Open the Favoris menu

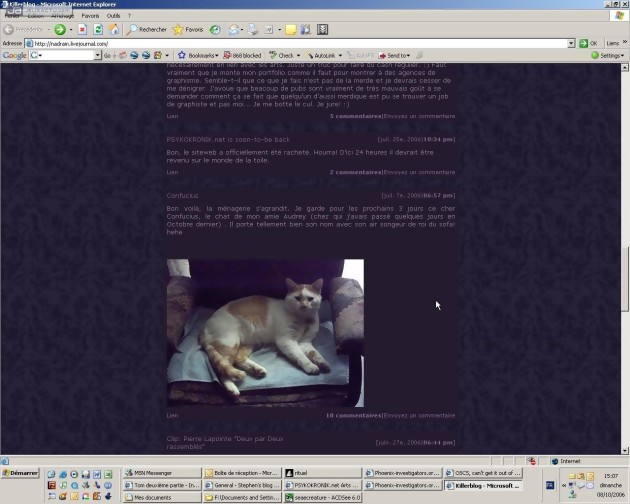point(90,16)
